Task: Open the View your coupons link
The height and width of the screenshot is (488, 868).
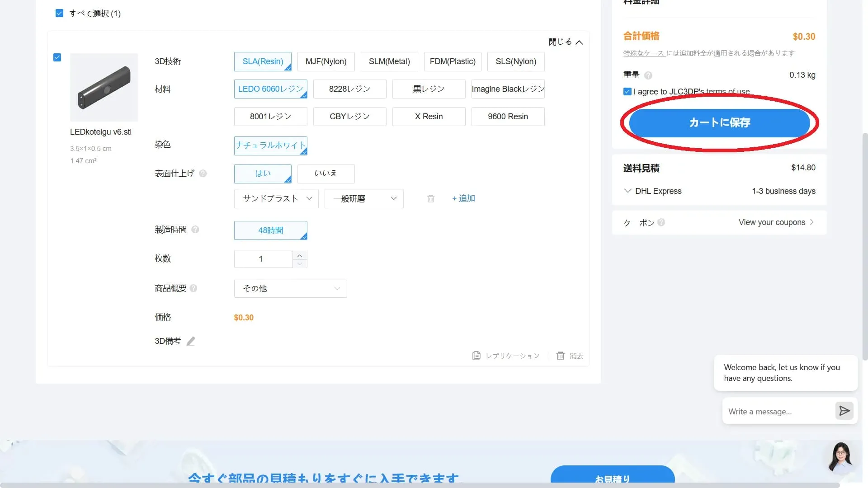Action: click(775, 223)
